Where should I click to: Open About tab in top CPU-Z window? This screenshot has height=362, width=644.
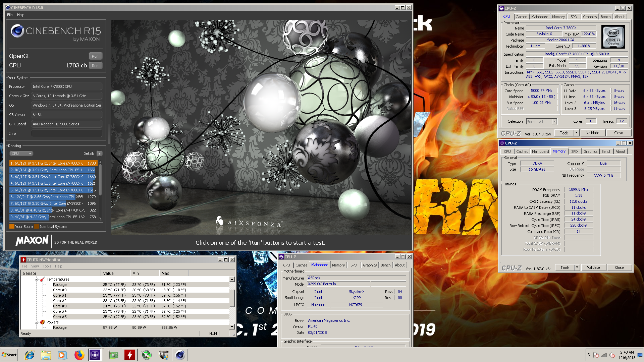point(620,17)
